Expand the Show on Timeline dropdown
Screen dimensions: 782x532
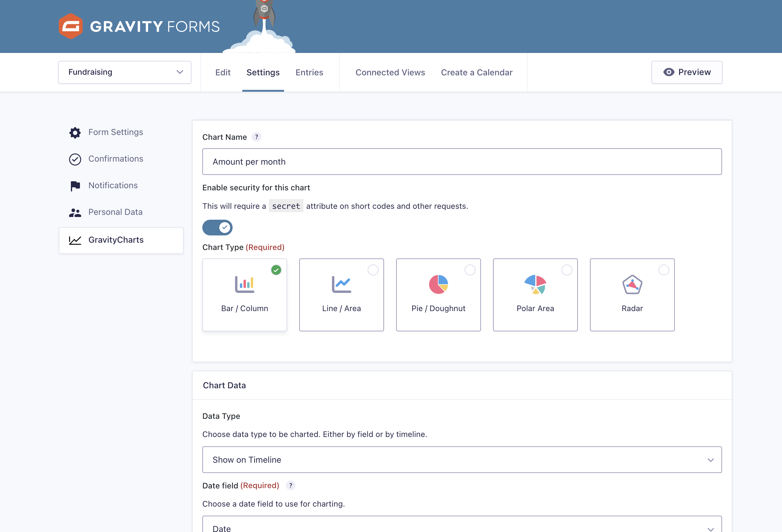462,460
